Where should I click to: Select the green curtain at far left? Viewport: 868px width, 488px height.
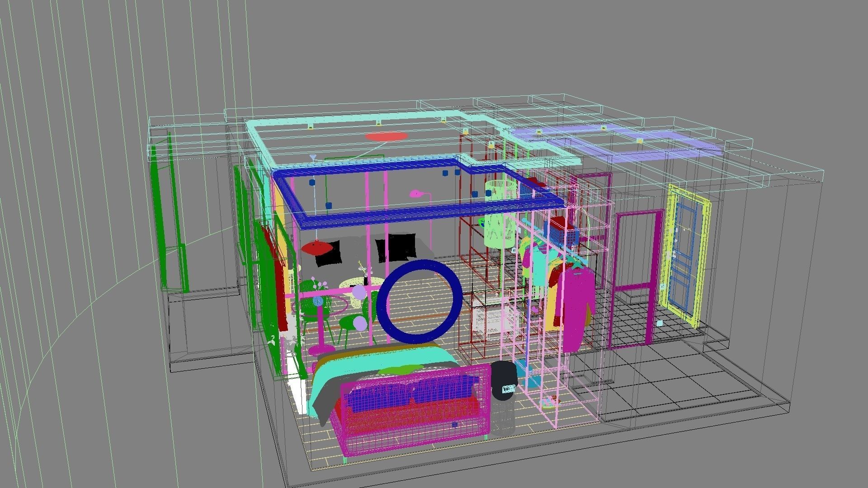point(170,212)
